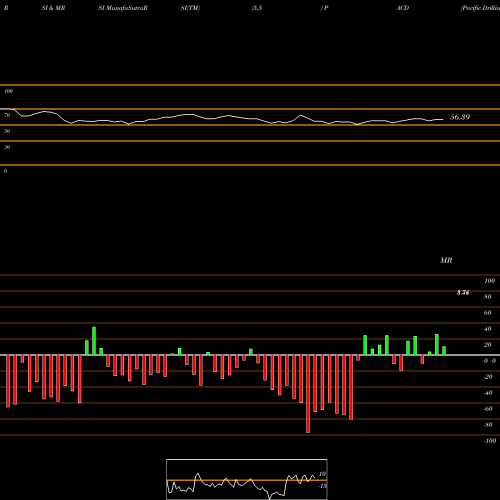Open the mini oscillator thumbnail chart at bottom
Viewport: 500px width, 500px height.
(x=247, y=479)
